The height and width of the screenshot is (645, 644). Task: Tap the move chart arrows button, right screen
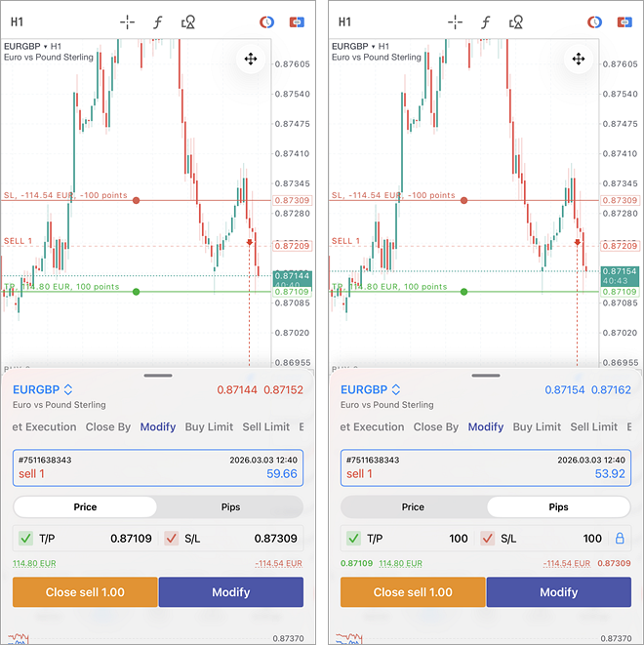tap(579, 59)
